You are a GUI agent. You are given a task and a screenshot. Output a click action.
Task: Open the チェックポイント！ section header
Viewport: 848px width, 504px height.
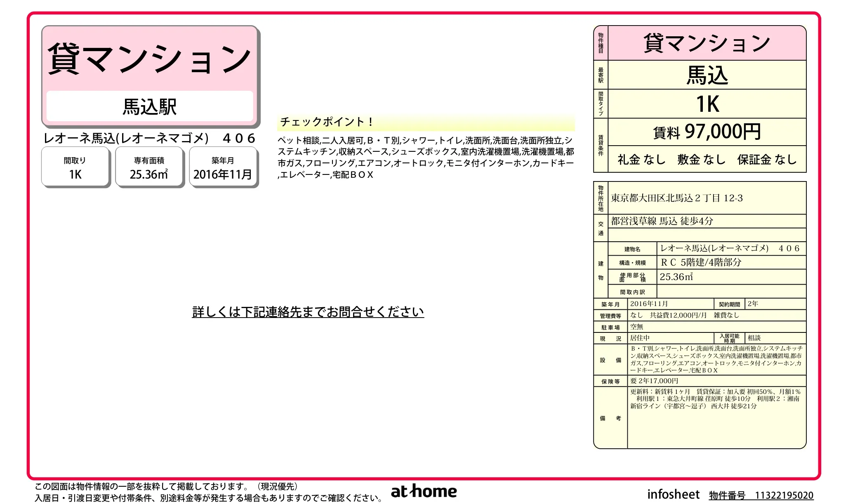click(x=326, y=122)
